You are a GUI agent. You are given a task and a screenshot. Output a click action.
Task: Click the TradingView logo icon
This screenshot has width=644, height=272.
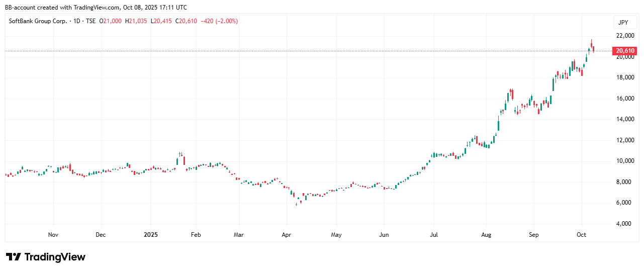point(13,257)
